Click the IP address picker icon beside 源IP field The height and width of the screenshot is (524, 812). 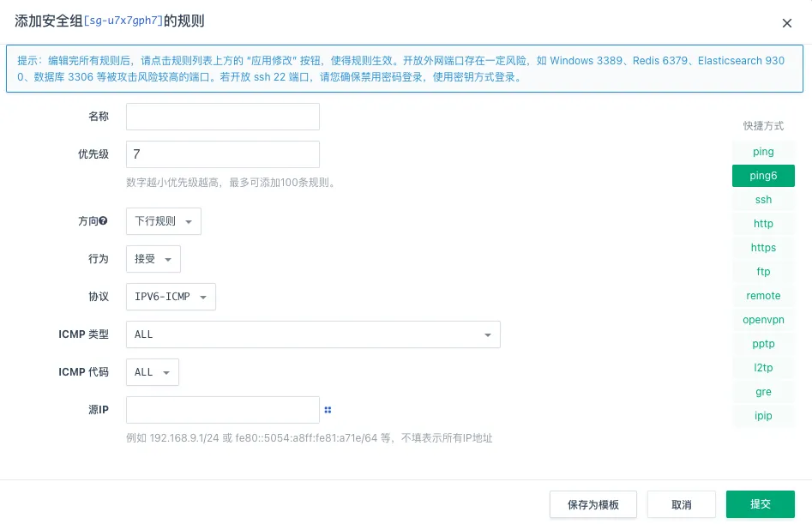328,410
